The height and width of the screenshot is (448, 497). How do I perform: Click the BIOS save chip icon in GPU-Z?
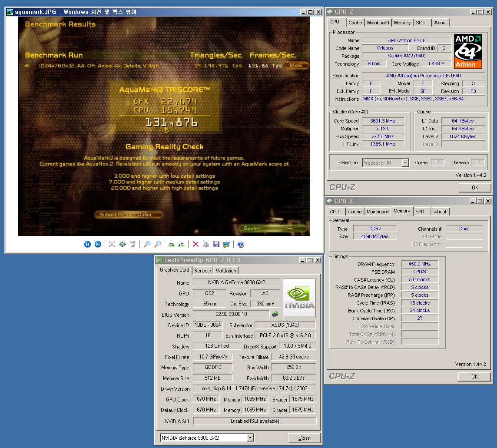275,314
